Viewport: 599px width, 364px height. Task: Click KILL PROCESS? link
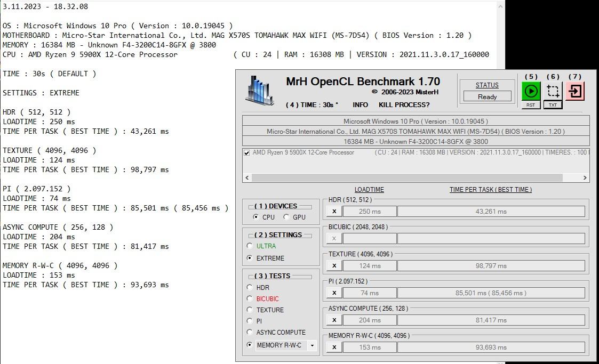pos(404,105)
